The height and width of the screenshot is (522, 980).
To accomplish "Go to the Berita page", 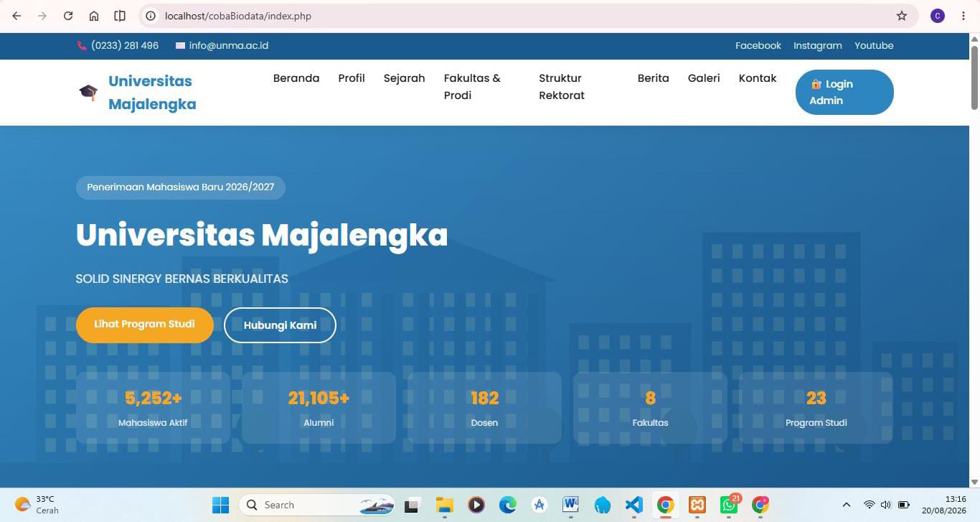I will pyautogui.click(x=653, y=78).
